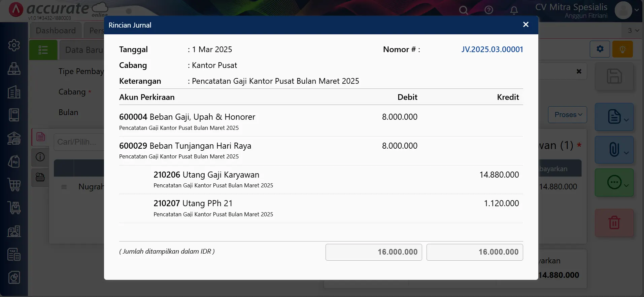The height and width of the screenshot is (297, 644).
Task: Click the orange lightbulb hint button
Action: click(622, 49)
